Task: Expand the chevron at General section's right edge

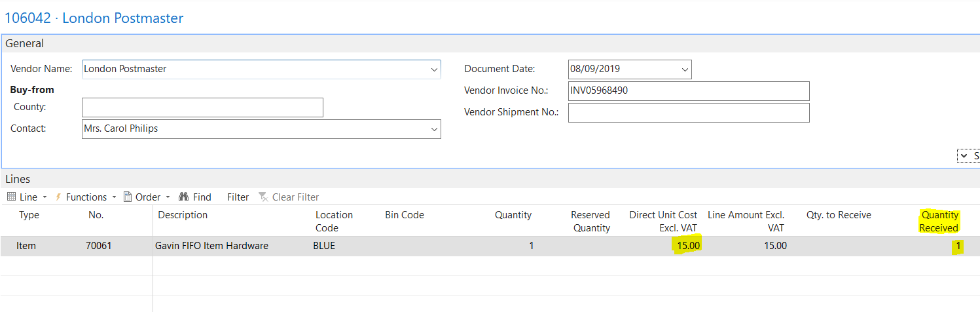Action: click(964, 156)
